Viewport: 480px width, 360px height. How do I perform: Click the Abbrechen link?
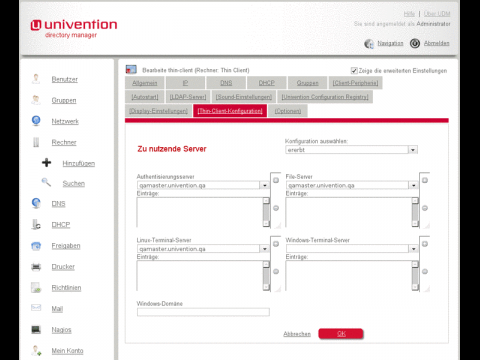(297, 334)
